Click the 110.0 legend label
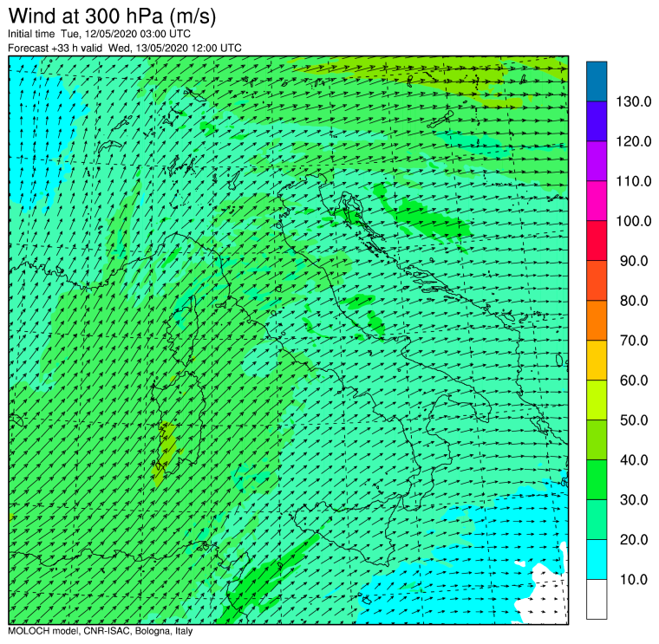The width and height of the screenshot is (659, 644). click(633, 181)
